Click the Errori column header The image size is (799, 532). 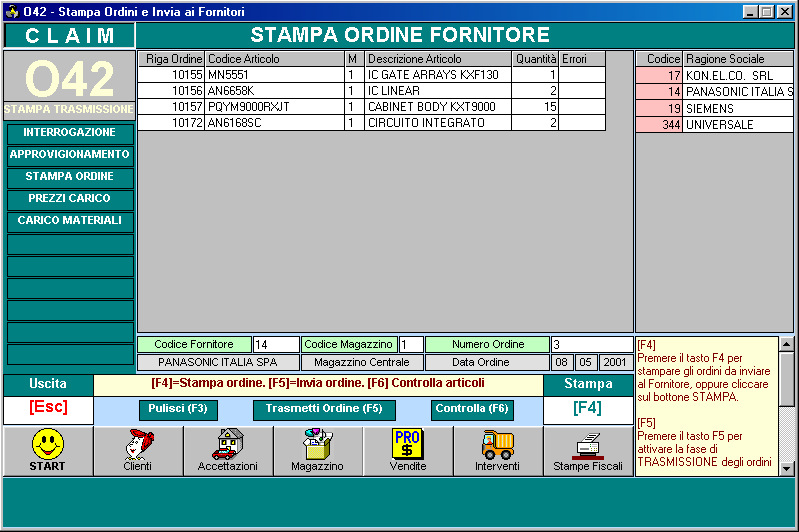pyautogui.click(x=582, y=59)
